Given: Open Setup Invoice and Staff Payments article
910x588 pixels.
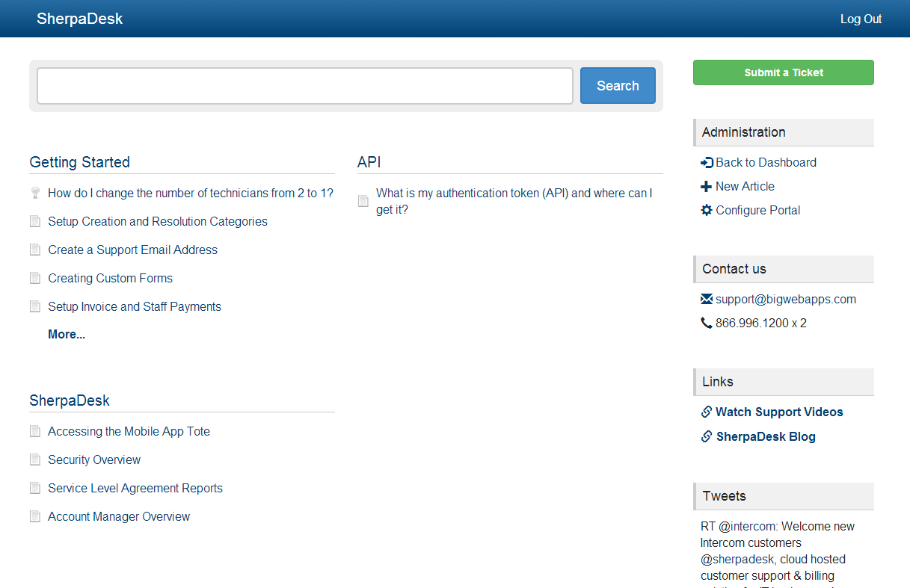Looking at the screenshot, I should coord(135,306).
